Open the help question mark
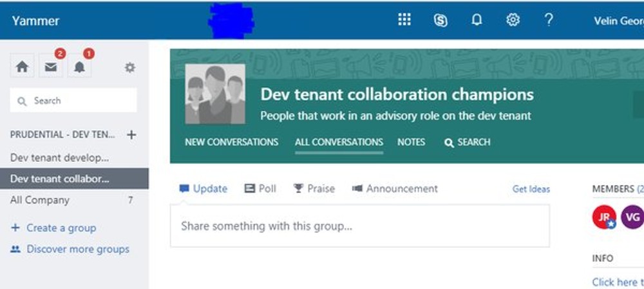644x289 pixels. [548, 19]
